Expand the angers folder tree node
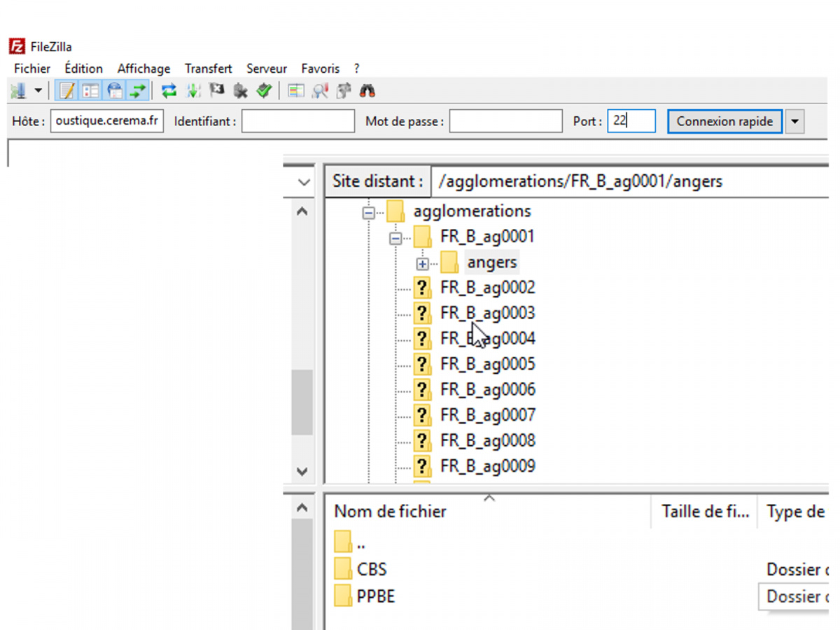840x630 pixels. point(422,264)
